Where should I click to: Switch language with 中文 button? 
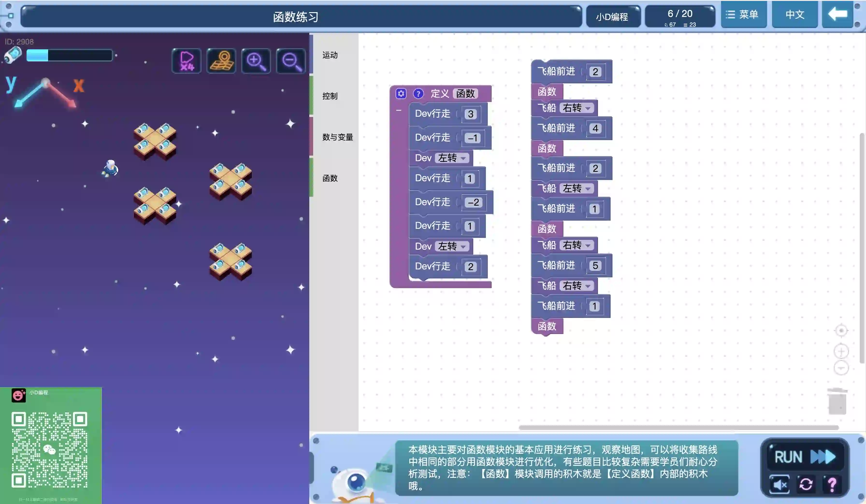click(794, 14)
